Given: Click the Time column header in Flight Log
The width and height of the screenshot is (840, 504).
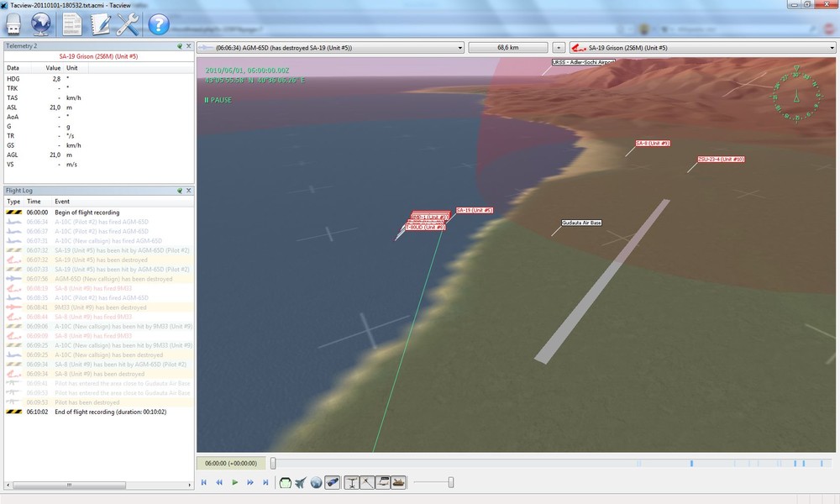Looking at the screenshot, I should click(x=34, y=202).
